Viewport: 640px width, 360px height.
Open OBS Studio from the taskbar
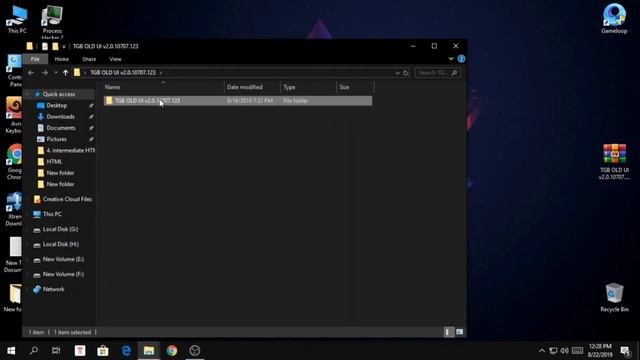(195, 351)
